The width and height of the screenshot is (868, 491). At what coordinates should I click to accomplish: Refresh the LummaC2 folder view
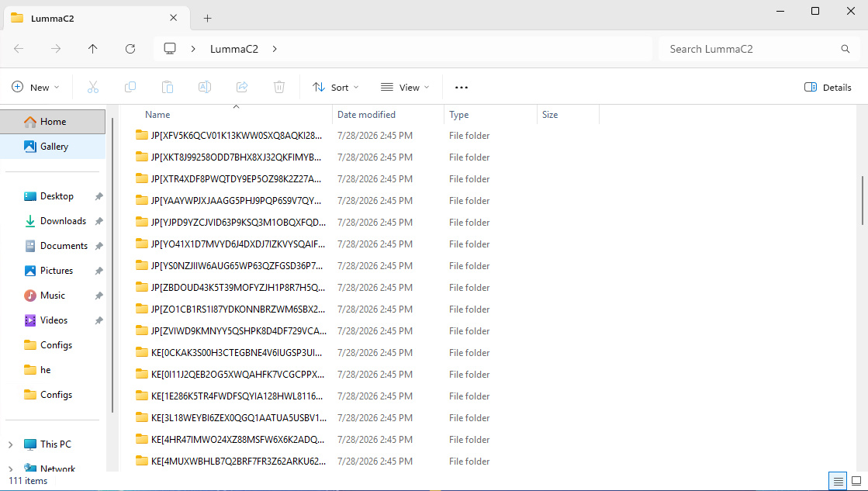[130, 49]
